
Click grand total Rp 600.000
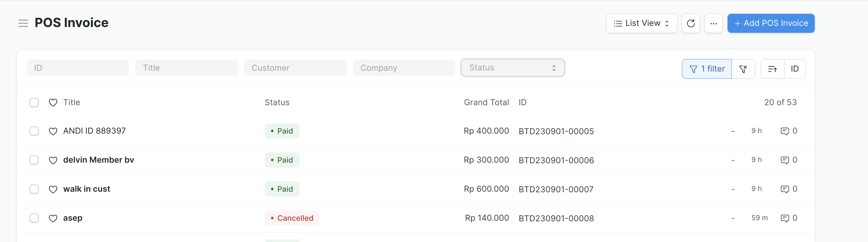point(486,189)
